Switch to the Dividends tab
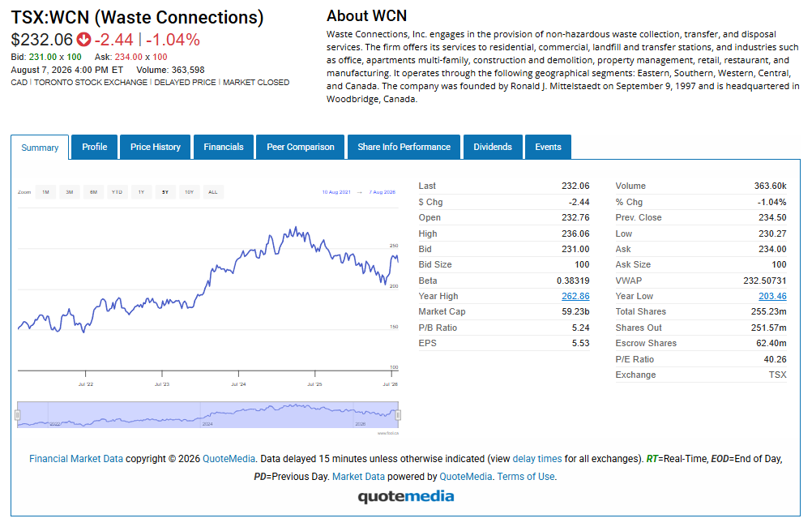This screenshot has width=812, height=527. coord(493,147)
